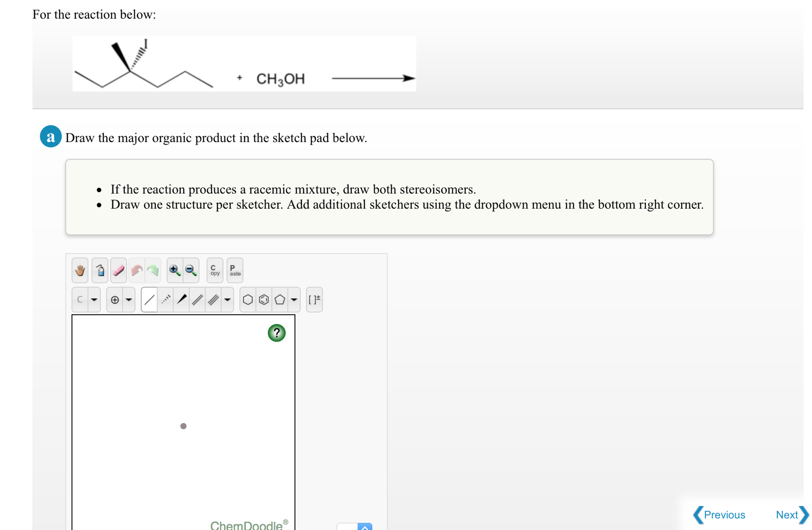Image resolution: width=812 pixels, height=530 pixels.
Task: Click the Copy button
Action: [x=215, y=271]
